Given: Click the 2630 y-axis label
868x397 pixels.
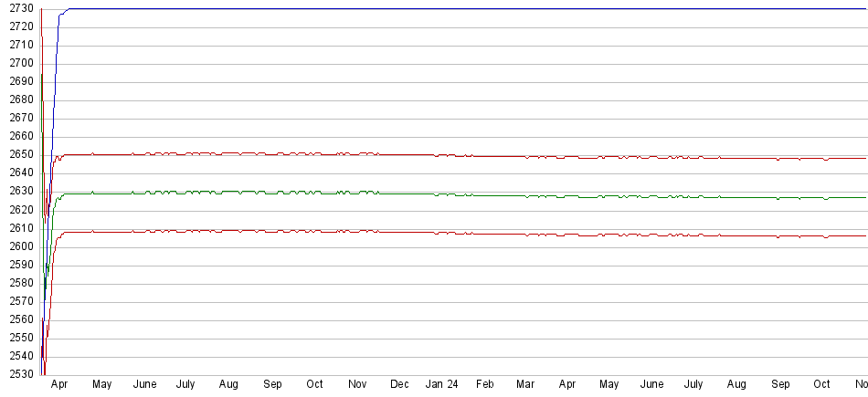Looking at the screenshot, I should click(18, 192).
